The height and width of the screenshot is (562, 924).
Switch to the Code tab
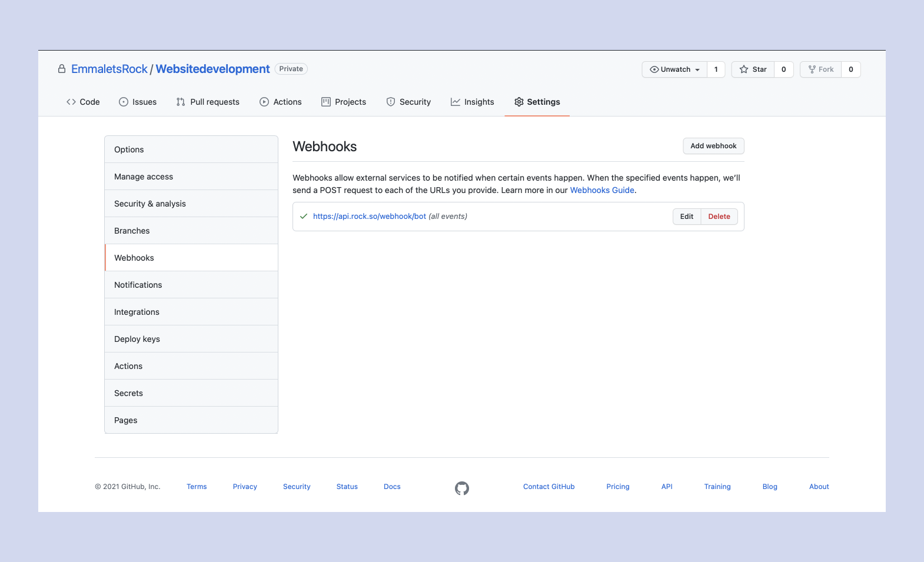click(x=83, y=102)
